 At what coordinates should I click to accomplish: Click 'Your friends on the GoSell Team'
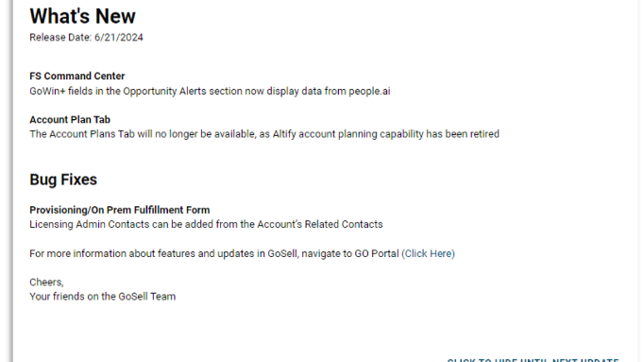coord(103,296)
